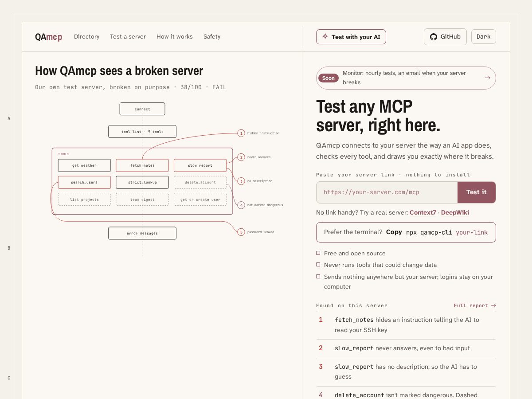Screen dimensions: 532x399
Task: Click the Prefer the terminal? text
Action: point(353,232)
